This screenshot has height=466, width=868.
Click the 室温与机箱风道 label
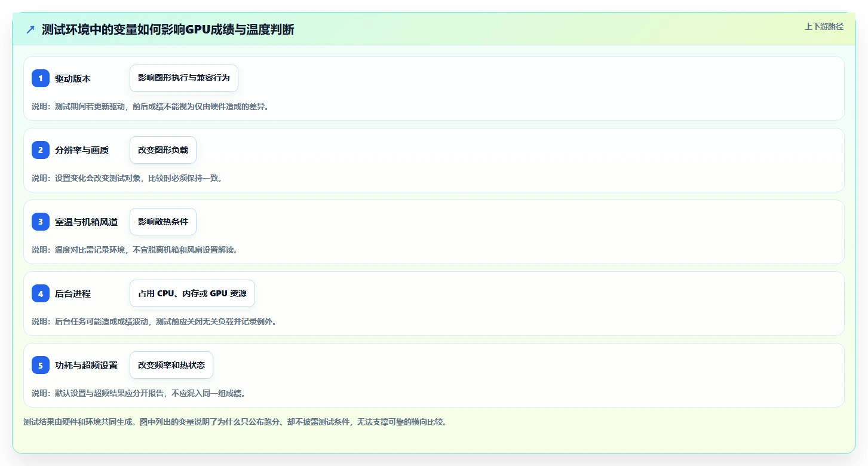86,222
